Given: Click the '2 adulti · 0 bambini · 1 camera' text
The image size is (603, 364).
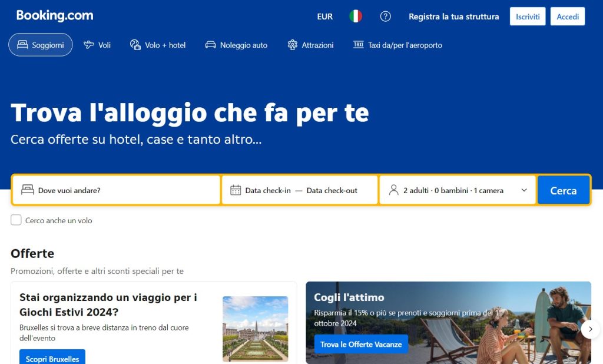Looking at the screenshot, I should coord(453,190).
